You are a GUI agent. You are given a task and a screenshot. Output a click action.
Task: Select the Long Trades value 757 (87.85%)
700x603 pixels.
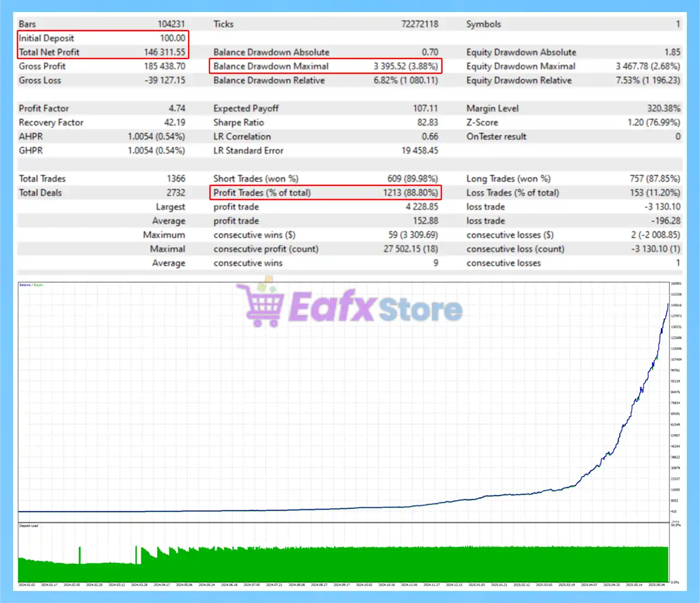coord(655,179)
